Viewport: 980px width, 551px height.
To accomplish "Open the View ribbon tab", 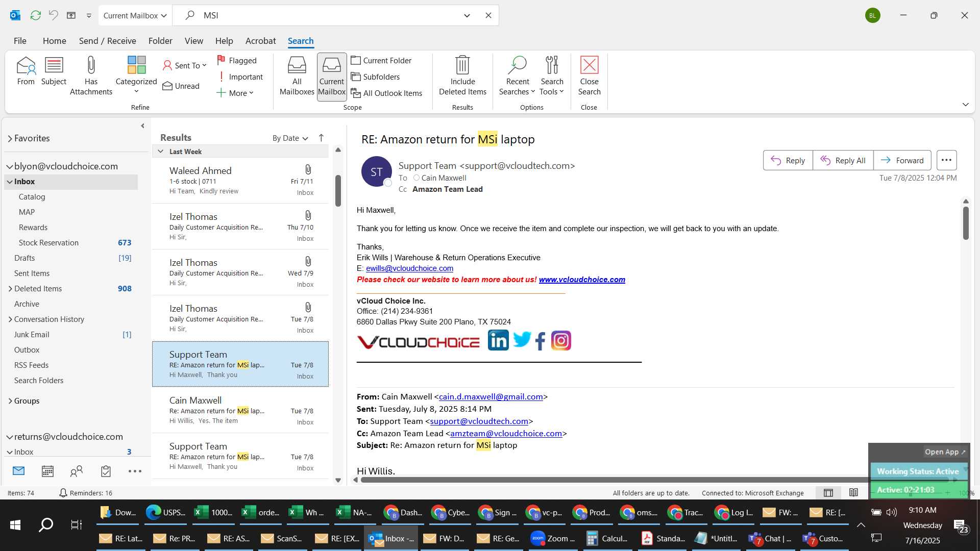I will coord(194,41).
